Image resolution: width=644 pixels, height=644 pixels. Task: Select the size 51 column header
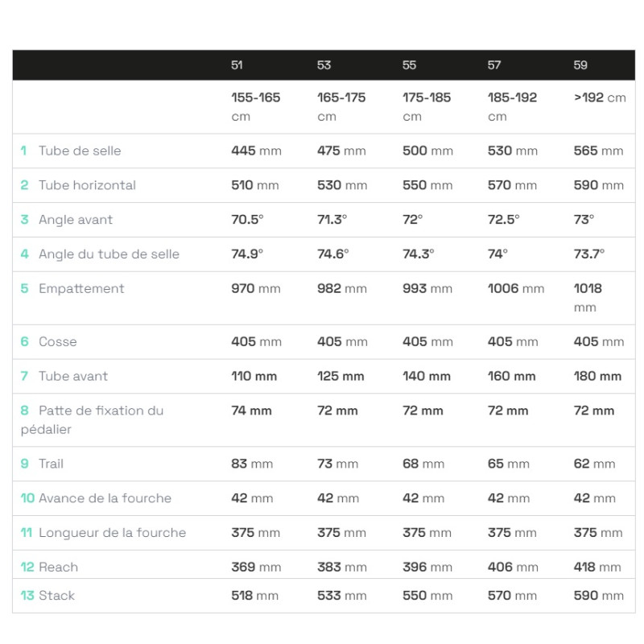pyautogui.click(x=237, y=65)
